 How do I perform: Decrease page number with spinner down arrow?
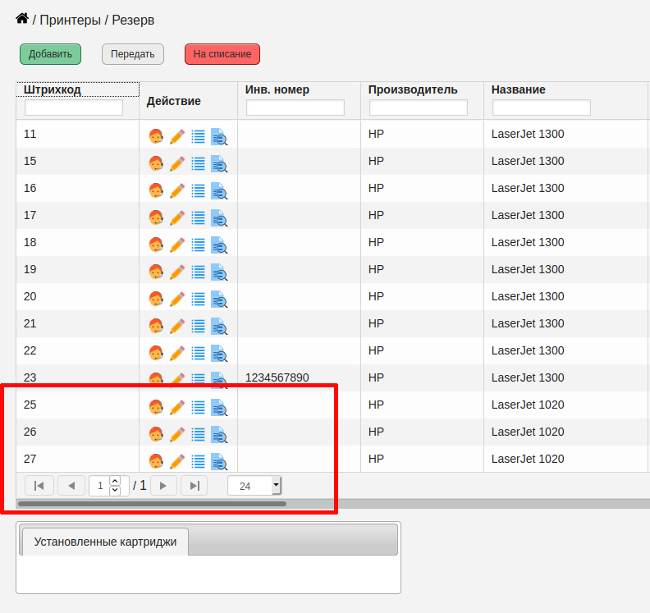115,490
